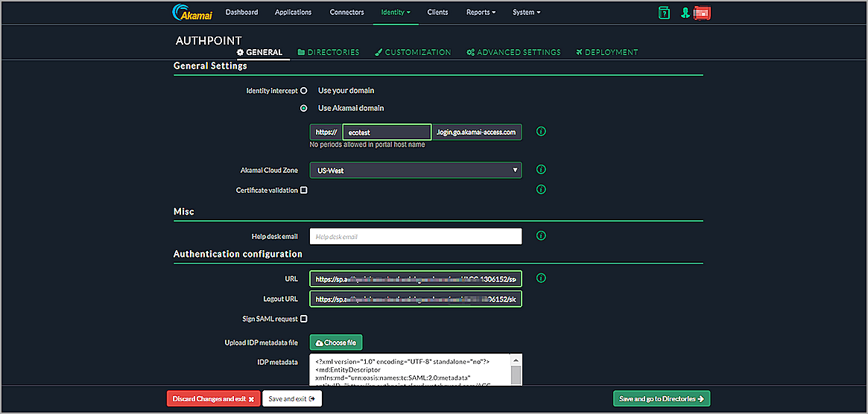Screen dimensions: 868x414
Task: Click the Akamai logo
Action: 191,13
